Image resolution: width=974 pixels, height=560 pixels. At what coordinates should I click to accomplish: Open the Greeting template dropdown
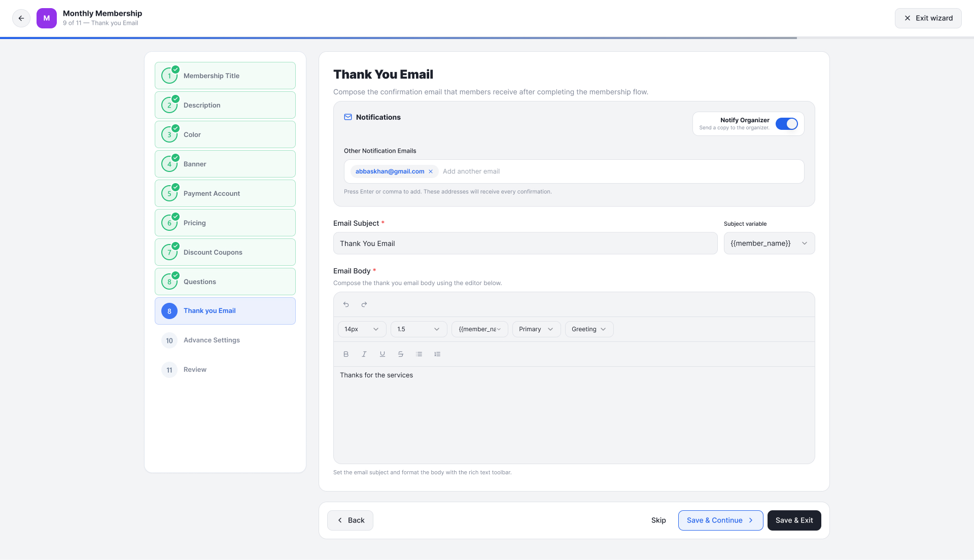click(x=589, y=329)
